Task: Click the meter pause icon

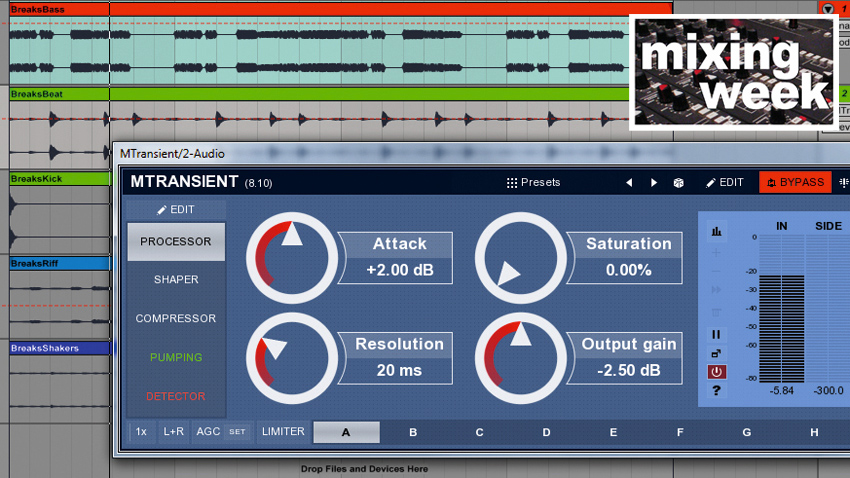Action: (716, 334)
